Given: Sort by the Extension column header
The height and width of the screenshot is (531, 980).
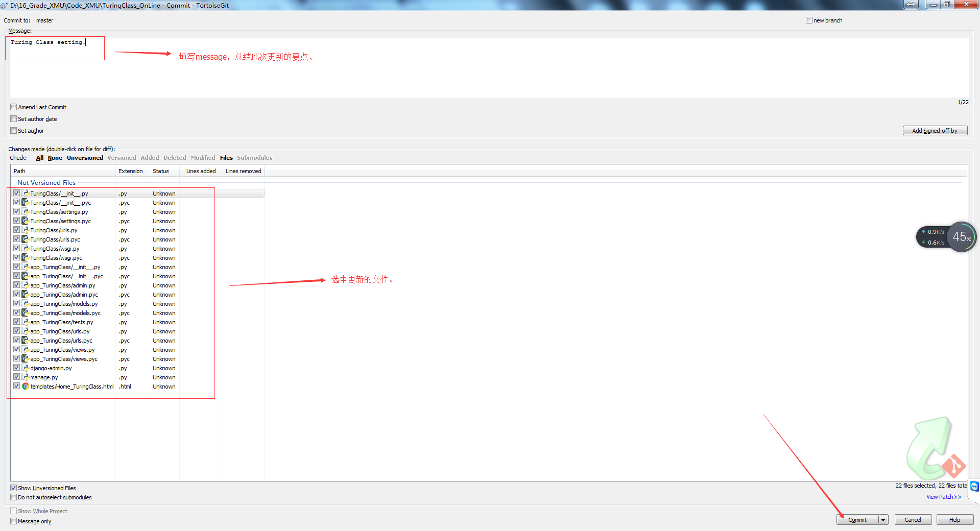Looking at the screenshot, I should pyautogui.click(x=133, y=171).
